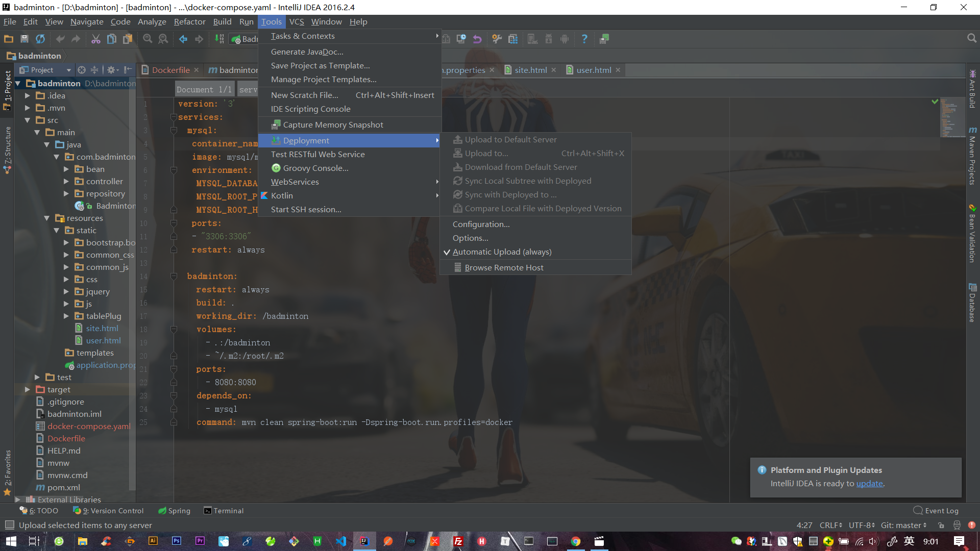
Task: Click the Undo arrow toolbar icon
Action: (x=60, y=39)
